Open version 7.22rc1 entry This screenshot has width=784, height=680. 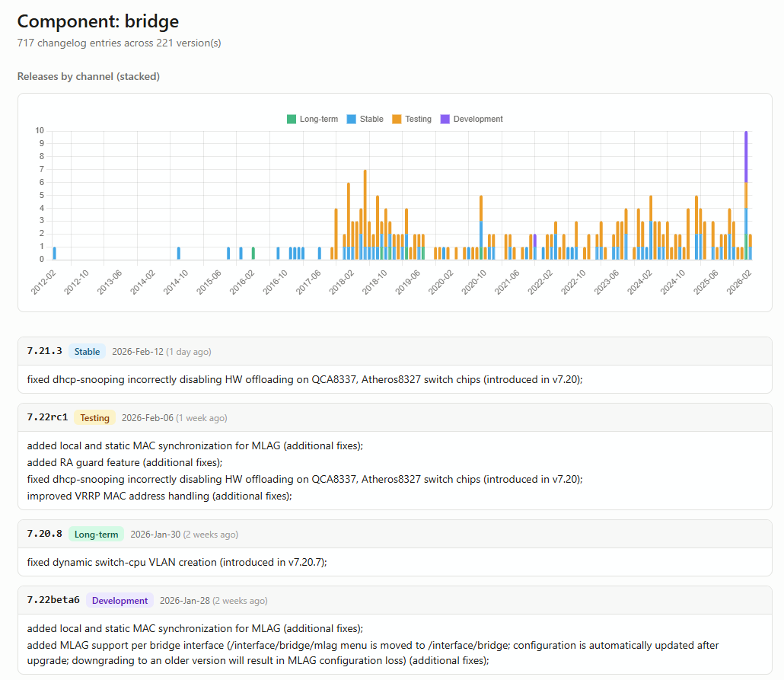coord(47,417)
